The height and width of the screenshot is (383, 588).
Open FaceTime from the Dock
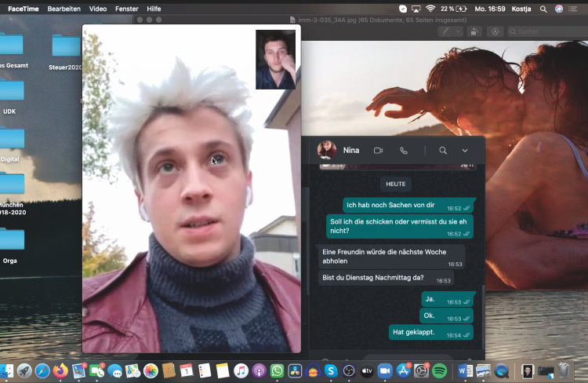click(x=96, y=371)
